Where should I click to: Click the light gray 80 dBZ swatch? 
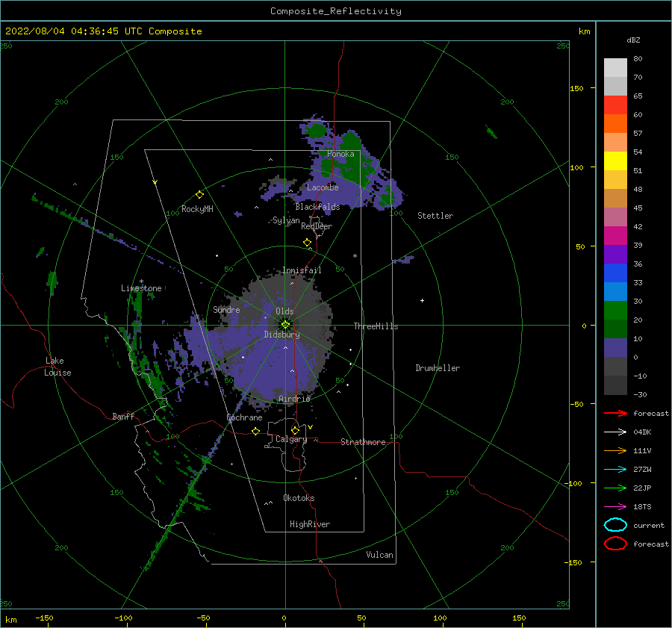coord(615,67)
